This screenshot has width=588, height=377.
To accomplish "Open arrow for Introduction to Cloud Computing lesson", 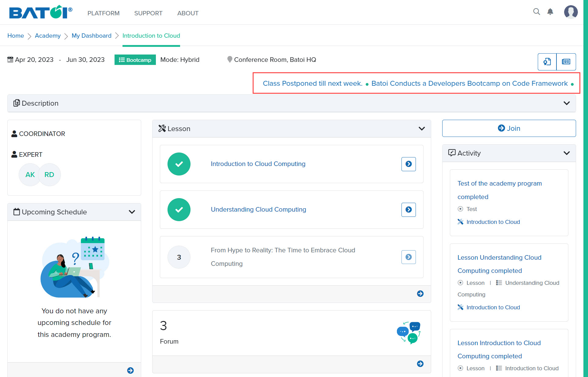I will click(409, 164).
